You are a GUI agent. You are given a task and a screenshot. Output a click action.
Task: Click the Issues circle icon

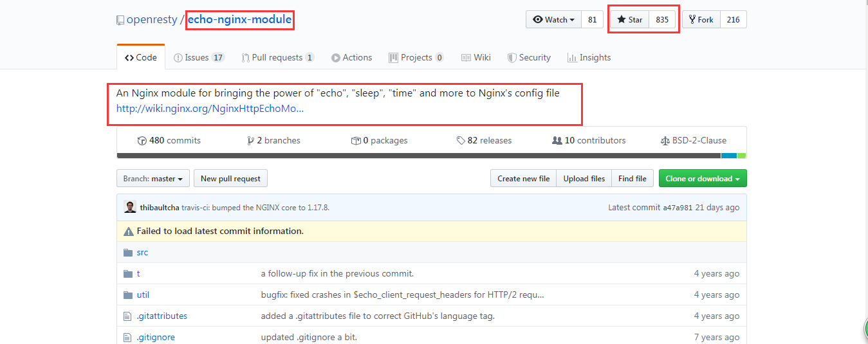tap(178, 58)
